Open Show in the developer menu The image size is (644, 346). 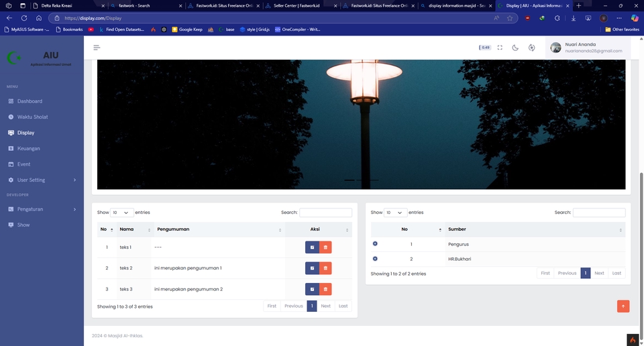tap(23, 225)
